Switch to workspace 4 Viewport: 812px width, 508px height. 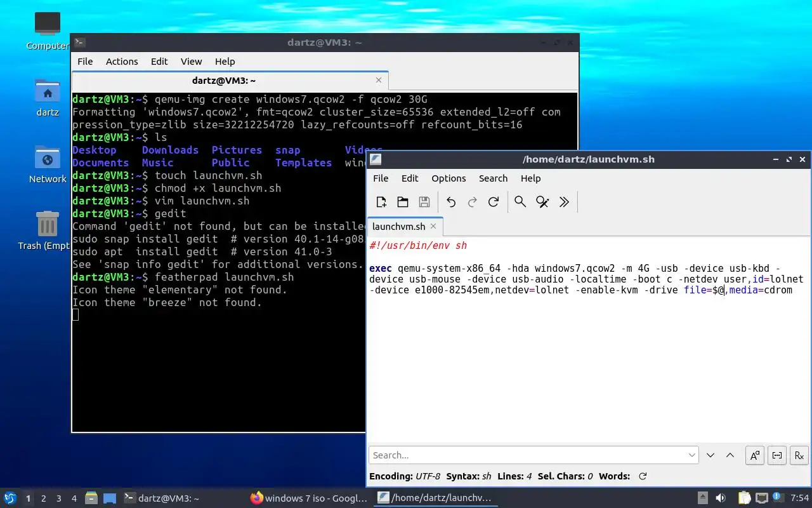pos(74,498)
